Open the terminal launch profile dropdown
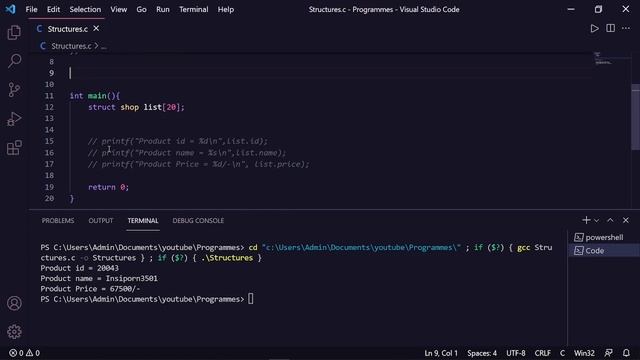The width and height of the screenshot is (640, 360). coord(596,220)
